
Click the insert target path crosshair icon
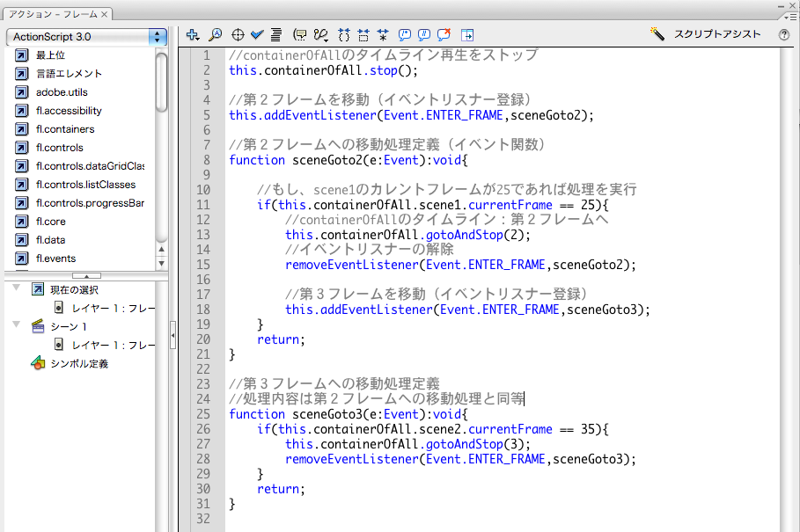(238, 34)
